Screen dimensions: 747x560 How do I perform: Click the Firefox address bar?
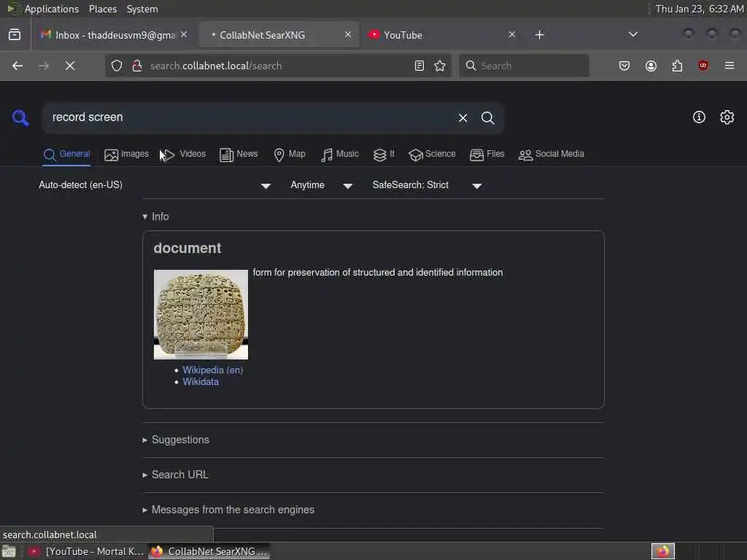(x=279, y=66)
